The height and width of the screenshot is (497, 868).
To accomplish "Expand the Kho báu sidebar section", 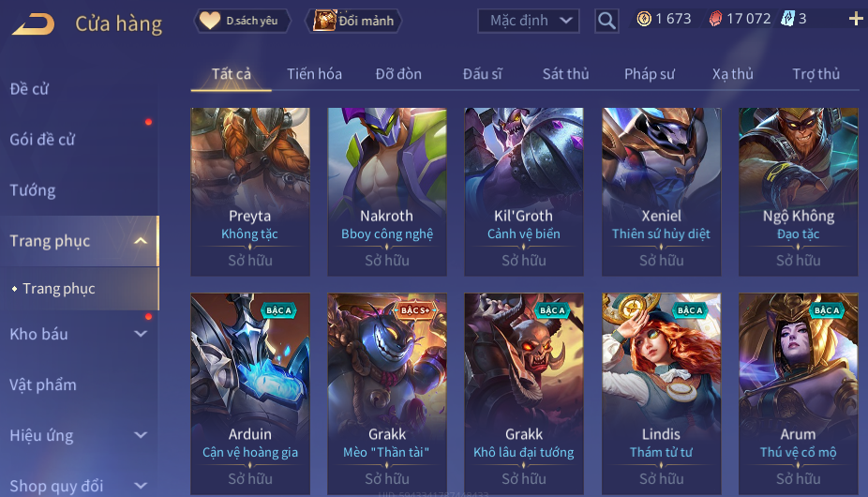I will pyautogui.click(x=141, y=334).
